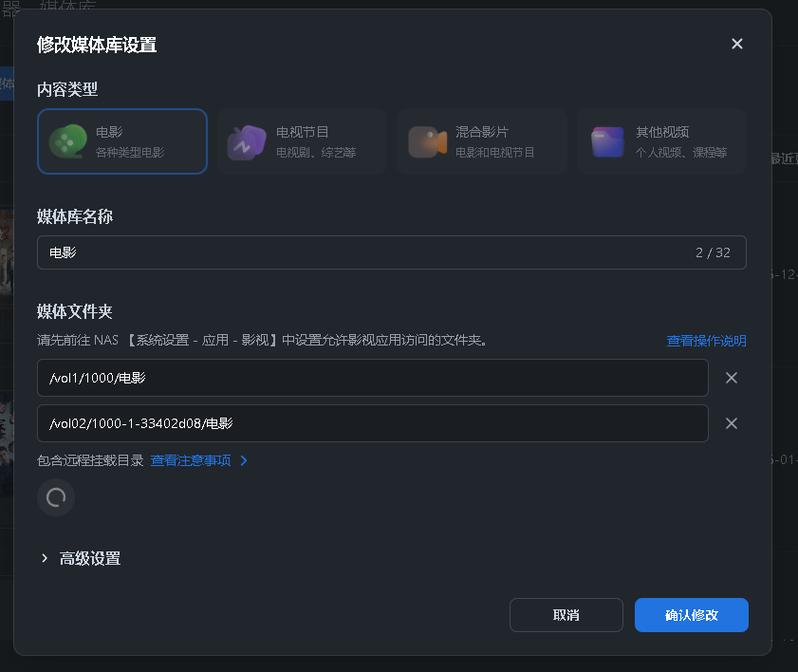798x672 pixels.
Task: Click the 各种类型电影 subtitle text
Action: click(130, 152)
